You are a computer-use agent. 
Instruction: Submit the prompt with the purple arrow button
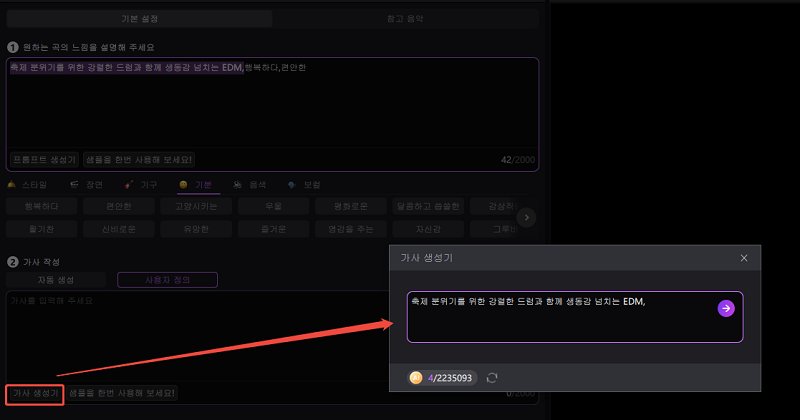click(x=726, y=308)
